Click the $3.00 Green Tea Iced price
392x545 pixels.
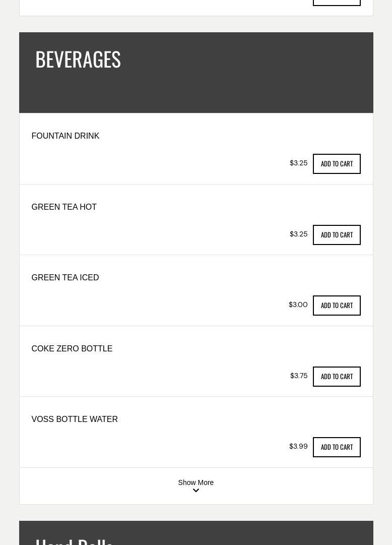[298, 305]
